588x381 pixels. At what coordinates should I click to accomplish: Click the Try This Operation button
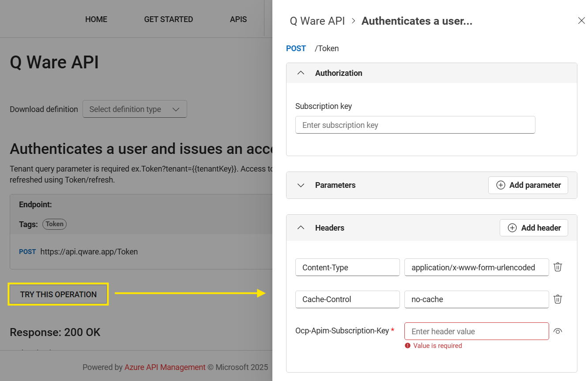58,295
